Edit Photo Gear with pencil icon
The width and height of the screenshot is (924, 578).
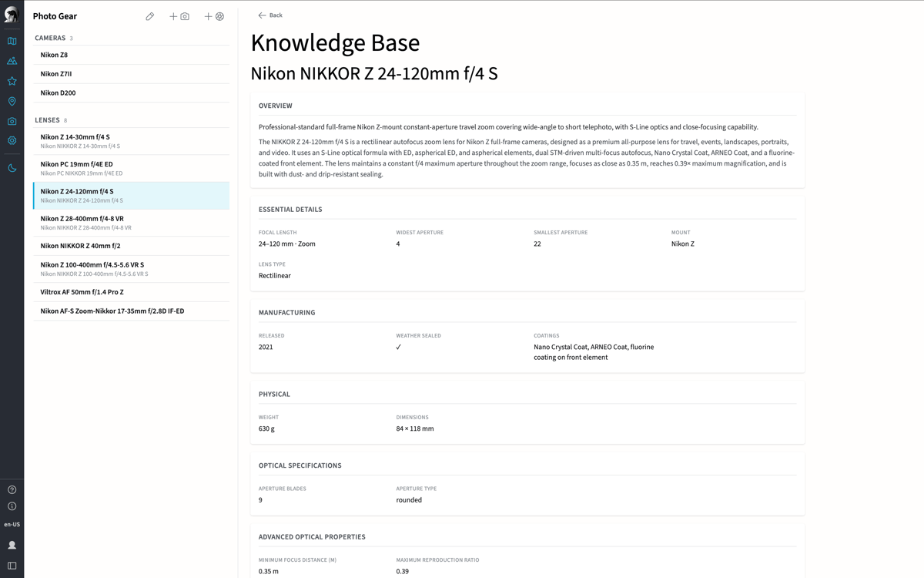click(x=150, y=16)
